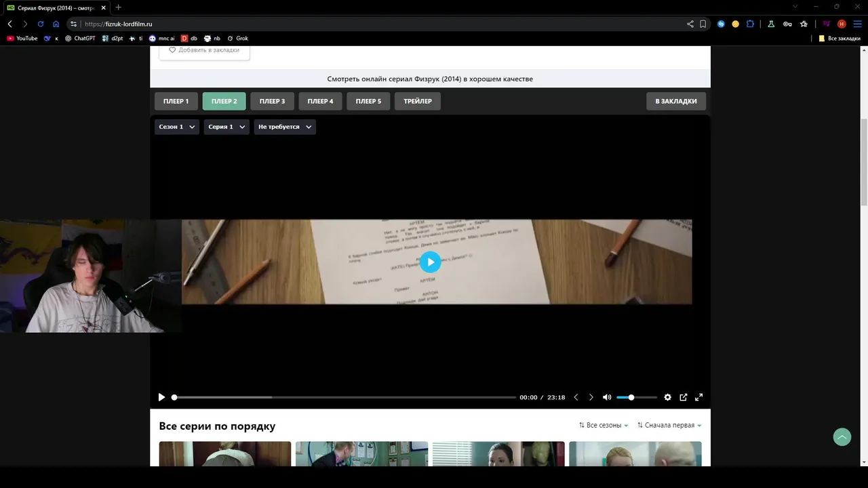The image size is (868, 488).
Task: Reload the page with the refresh icon
Action: coord(41,24)
